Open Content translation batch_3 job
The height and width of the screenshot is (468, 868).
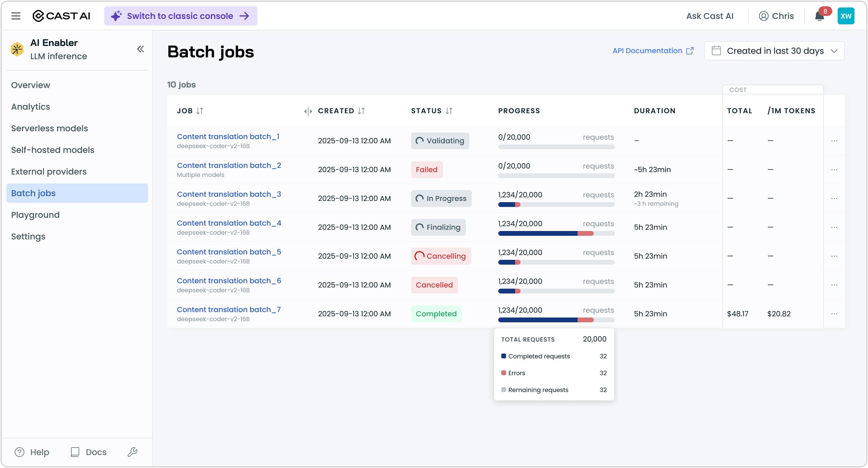(229, 194)
